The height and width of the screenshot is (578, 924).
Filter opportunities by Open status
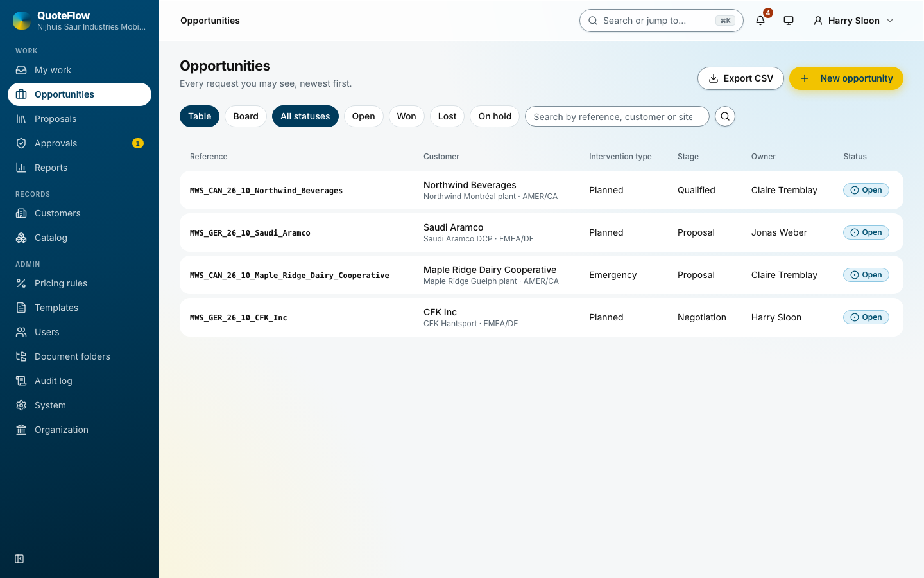click(x=364, y=116)
